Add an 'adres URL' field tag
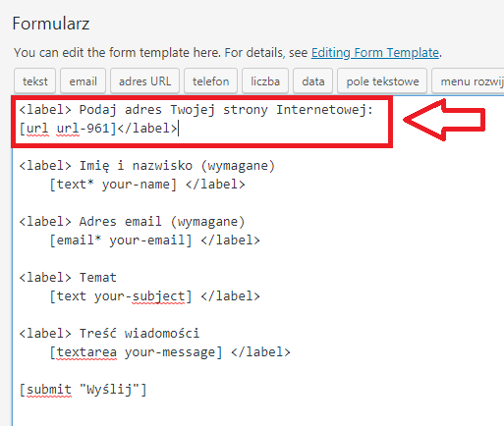The image size is (504, 426). click(144, 81)
